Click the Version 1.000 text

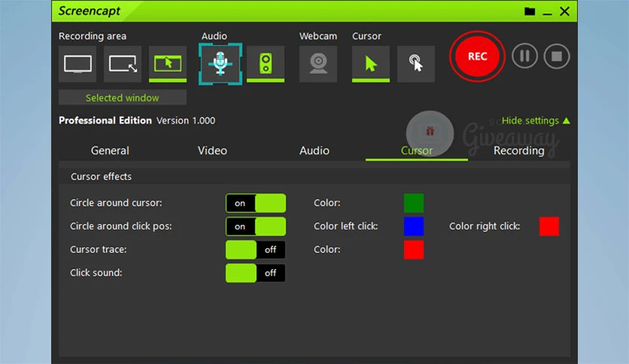(x=186, y=120)
